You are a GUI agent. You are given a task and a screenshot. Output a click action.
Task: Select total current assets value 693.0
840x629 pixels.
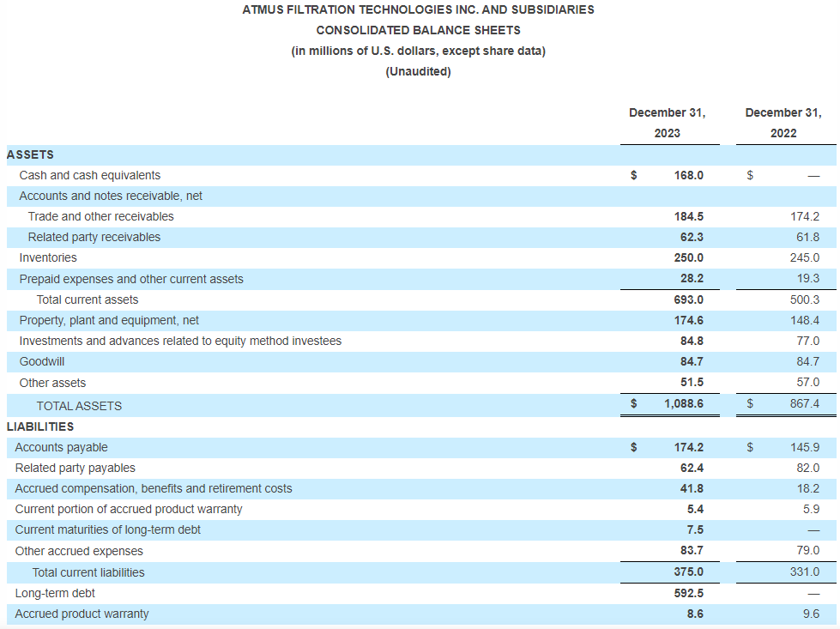coord(688,299)
